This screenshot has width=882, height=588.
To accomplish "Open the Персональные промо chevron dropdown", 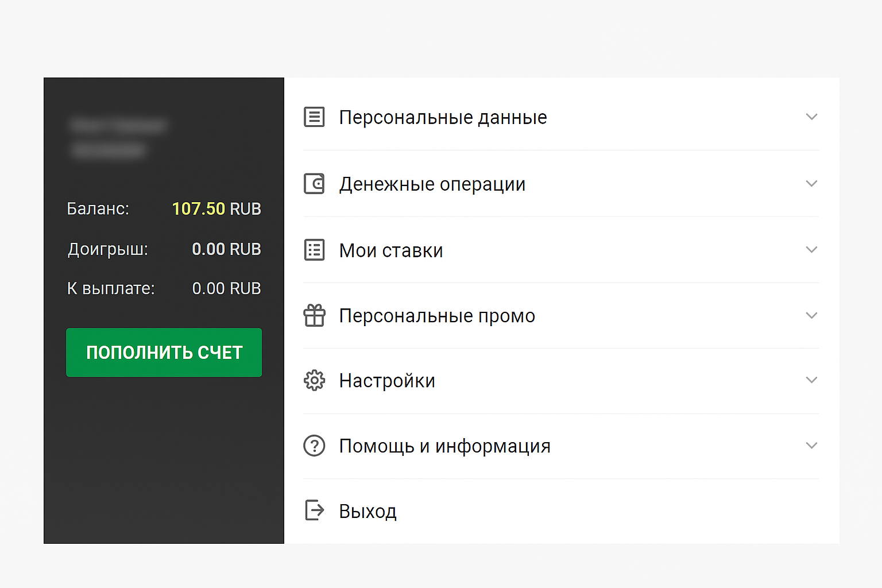I will pos(811,315).
